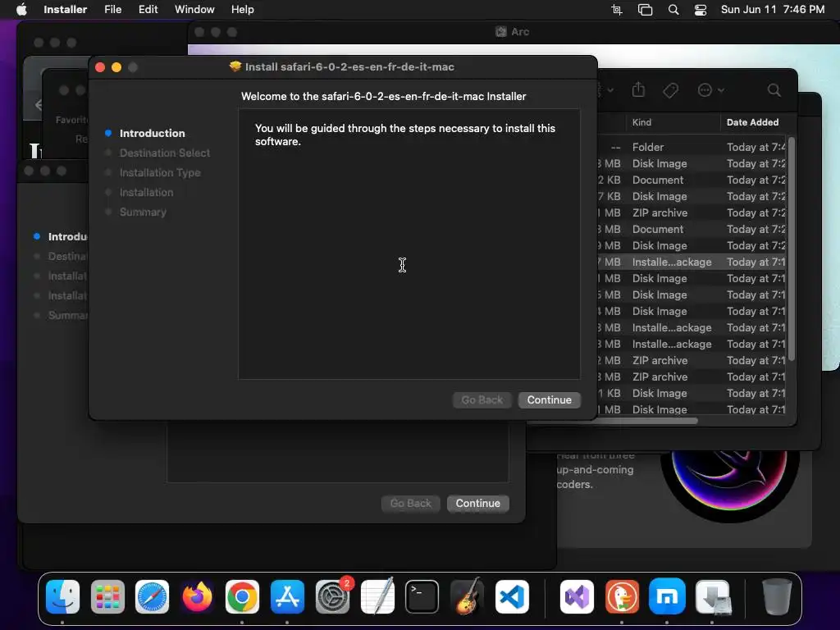
Task: Click Go Back in the background installer window
Action: (410, 503)
